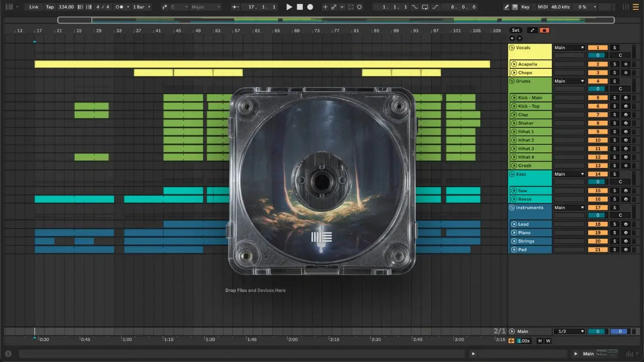Click the Link button
This screenshot has width=644, height=362.
pos(34,7)
